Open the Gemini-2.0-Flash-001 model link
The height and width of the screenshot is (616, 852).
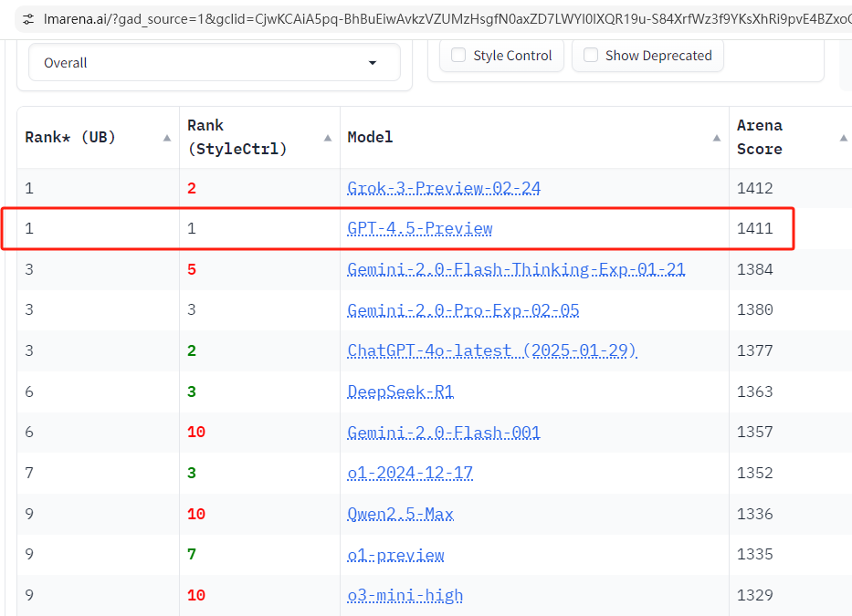pos(444,432)
